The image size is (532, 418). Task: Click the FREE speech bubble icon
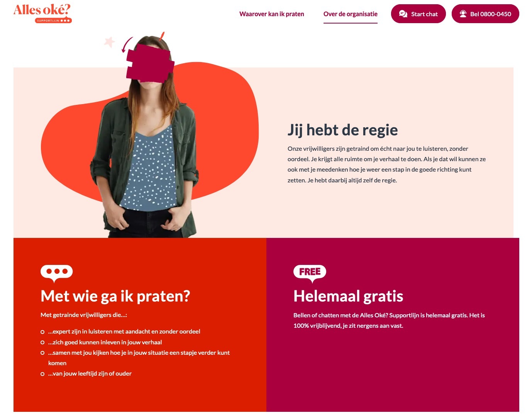tap(310, 274)
